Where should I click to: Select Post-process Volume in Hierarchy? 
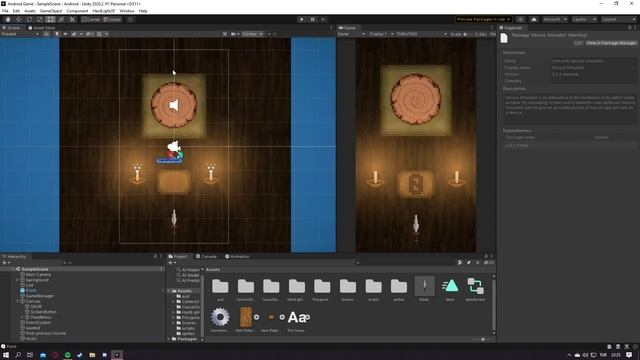pyautogui.click(x=45, y=333)
